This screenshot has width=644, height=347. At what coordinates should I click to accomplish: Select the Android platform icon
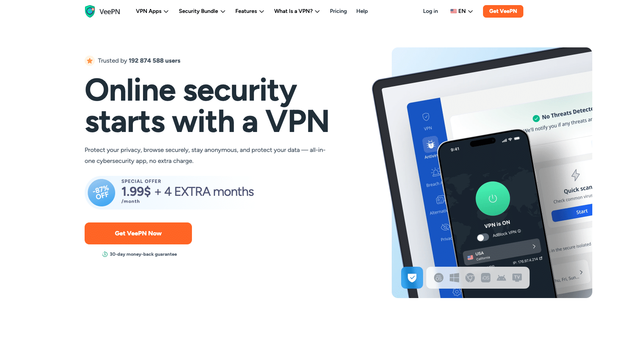tap(501, 278)
